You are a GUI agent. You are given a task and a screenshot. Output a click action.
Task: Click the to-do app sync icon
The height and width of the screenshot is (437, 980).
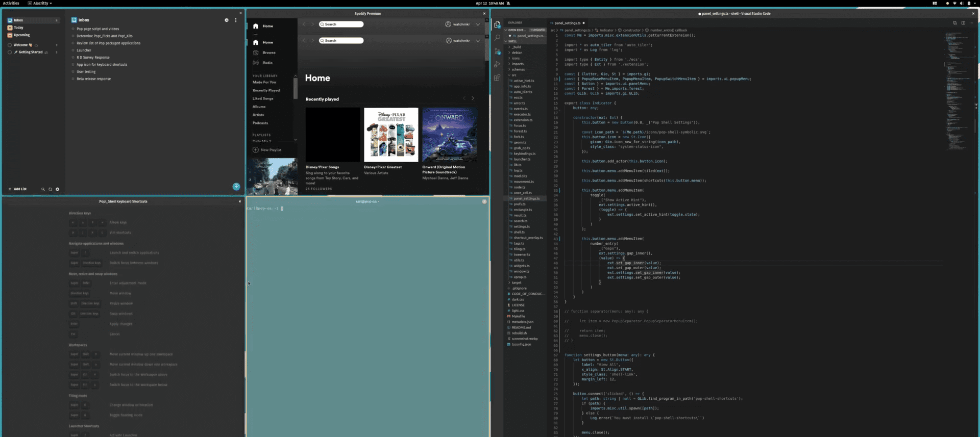point(50,189)
